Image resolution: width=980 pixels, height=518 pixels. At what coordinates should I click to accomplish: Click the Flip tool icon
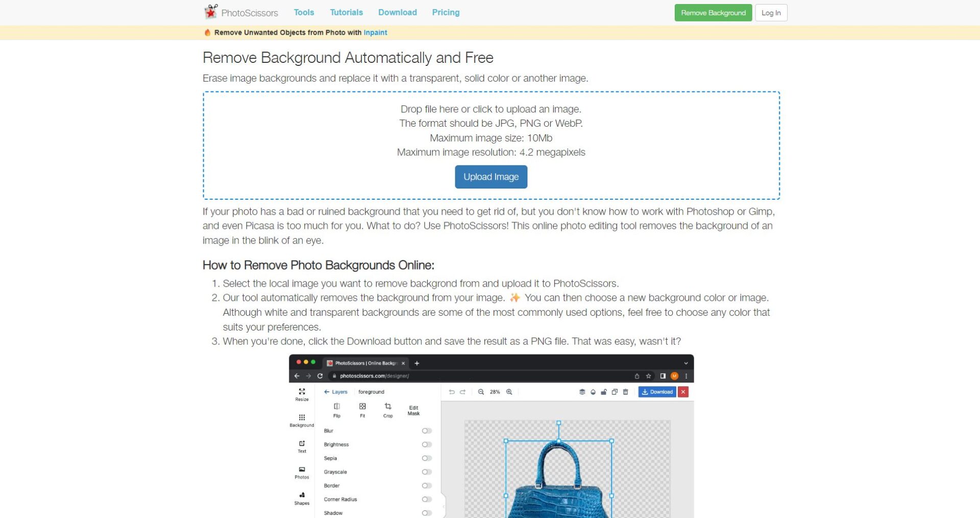click(x=337, y=407)
